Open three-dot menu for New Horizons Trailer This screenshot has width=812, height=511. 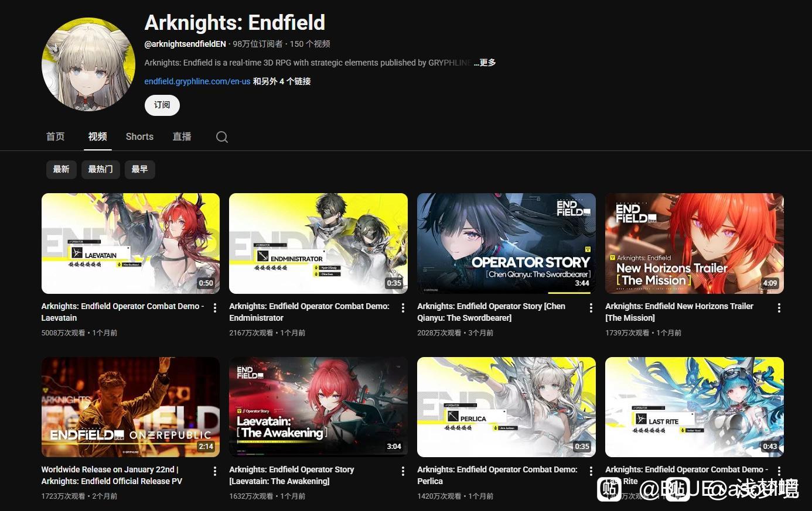(779, 308)
